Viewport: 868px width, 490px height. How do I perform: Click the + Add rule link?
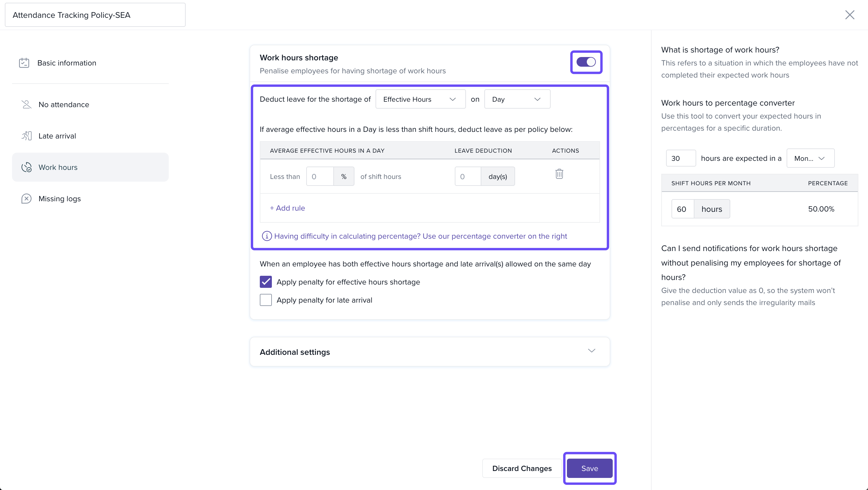click(287, 208)
